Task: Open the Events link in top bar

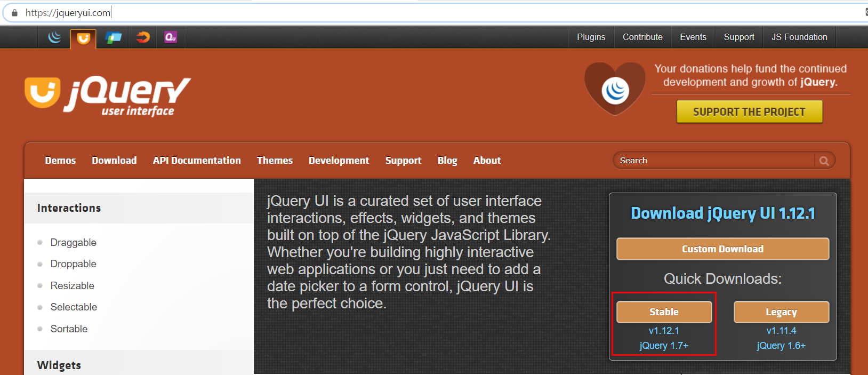Action: tap(693, 37)
